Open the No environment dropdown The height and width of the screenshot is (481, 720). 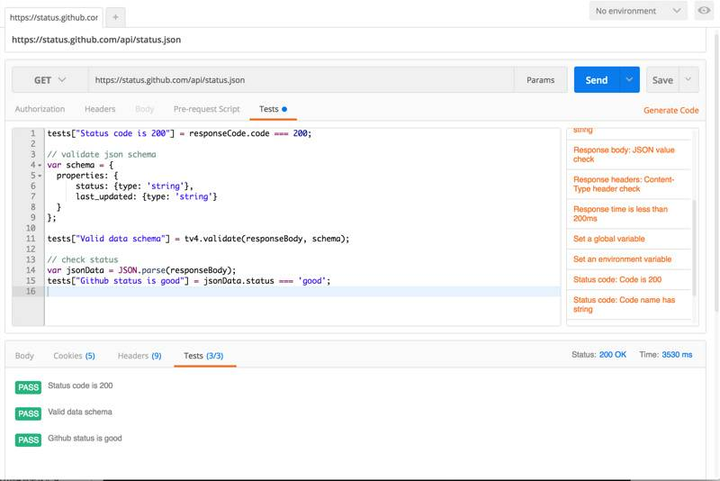click(638, 11)
